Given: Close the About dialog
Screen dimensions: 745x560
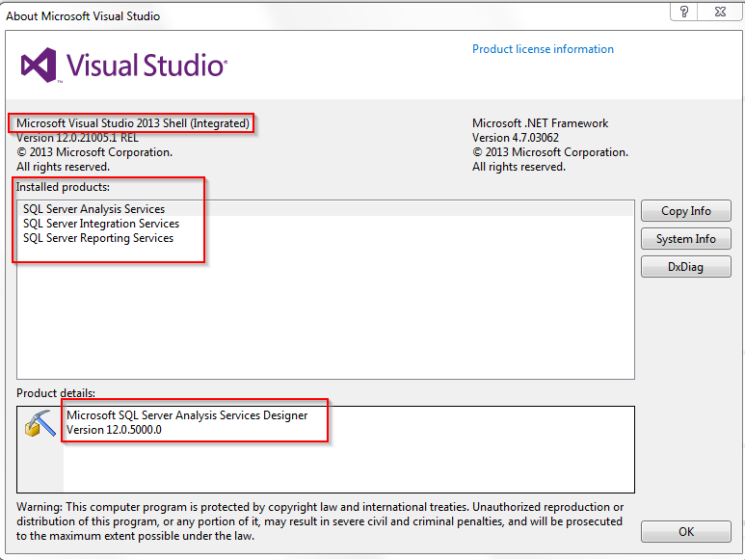Looking at the screenshot, I should (x=720, y=12).
